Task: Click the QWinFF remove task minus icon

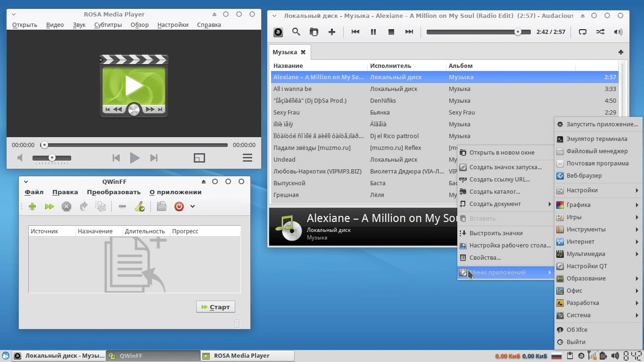Action: click(x=122, y=206)
